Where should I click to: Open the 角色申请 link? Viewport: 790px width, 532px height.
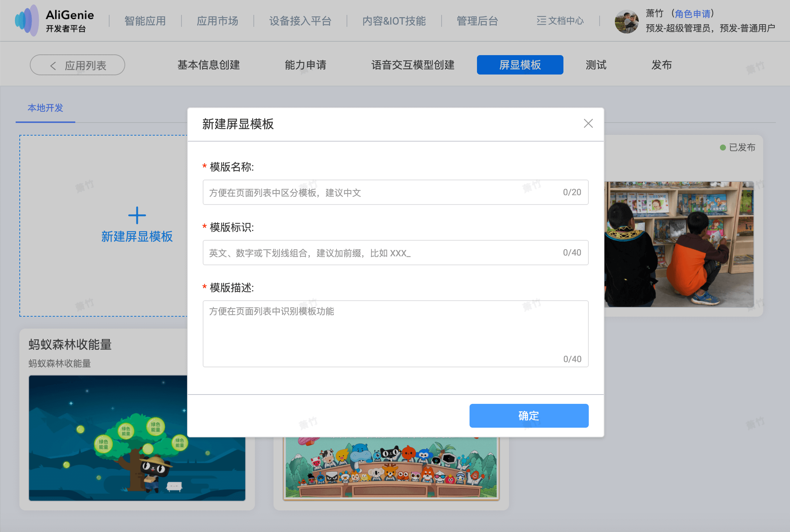click(x=692, y=14)
